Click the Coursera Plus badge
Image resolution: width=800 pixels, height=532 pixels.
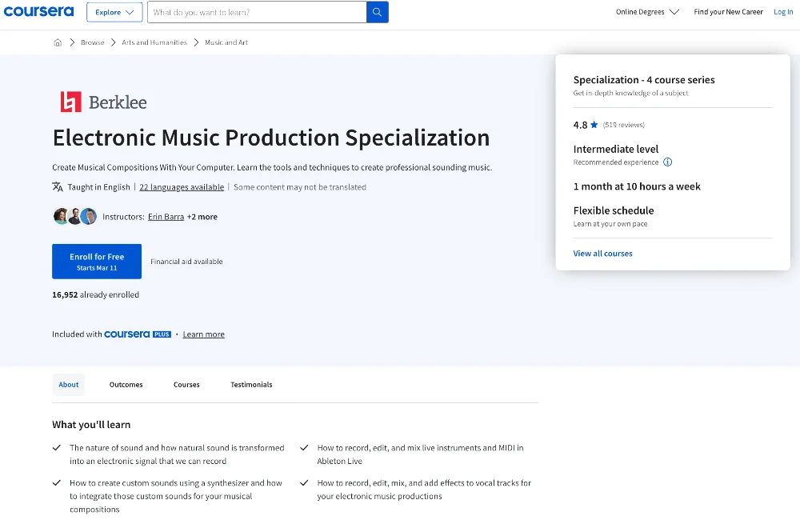137,334
